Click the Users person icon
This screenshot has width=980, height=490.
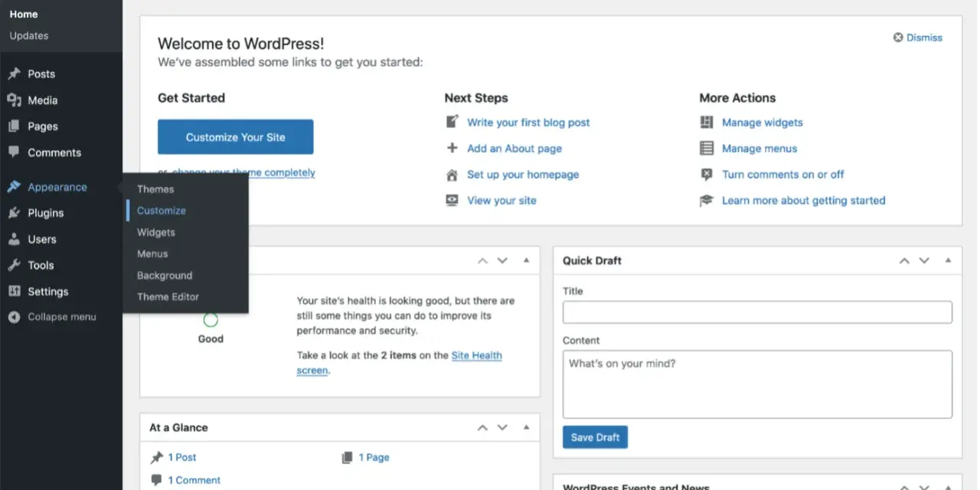pos(14,239)
